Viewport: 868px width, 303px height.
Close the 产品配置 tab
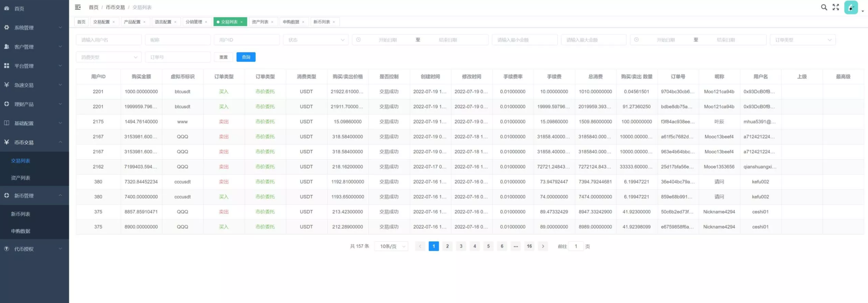pos(145,22)
